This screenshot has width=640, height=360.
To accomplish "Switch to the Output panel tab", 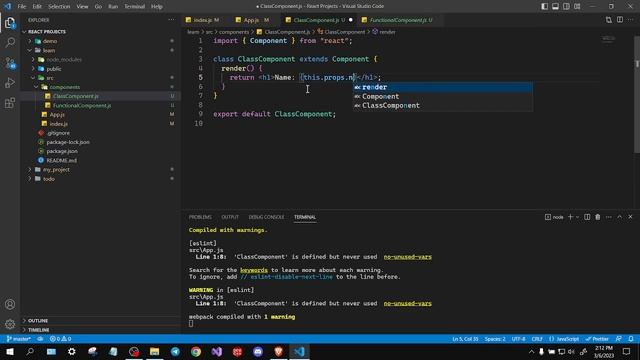I will click(x=230, y=217).
